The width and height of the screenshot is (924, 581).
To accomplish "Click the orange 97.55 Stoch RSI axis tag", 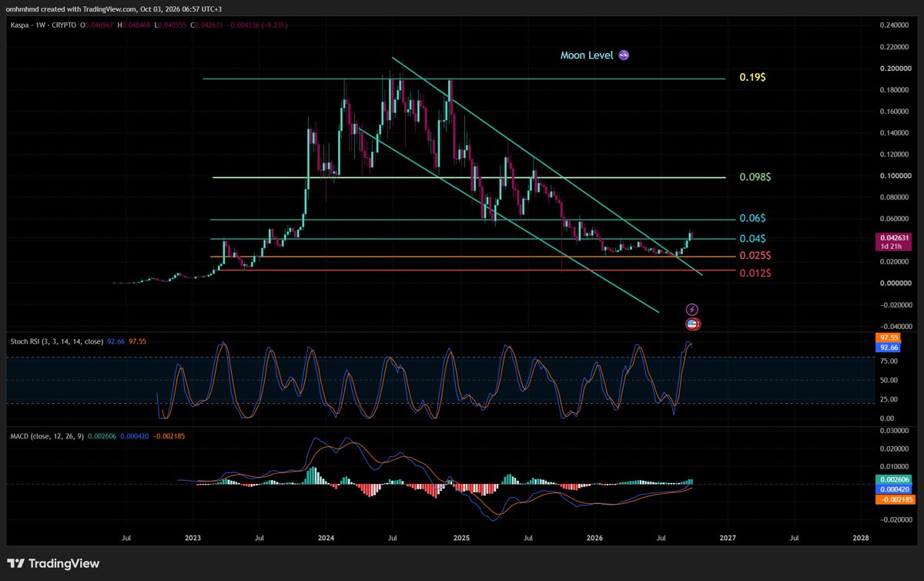I will tap(887, 338).
